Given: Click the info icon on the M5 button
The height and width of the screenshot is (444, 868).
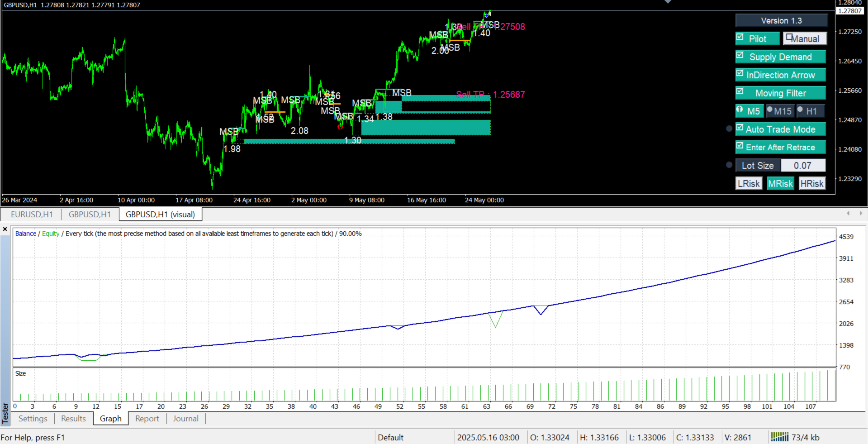Looking at the screenshot, I should [739, 111].
